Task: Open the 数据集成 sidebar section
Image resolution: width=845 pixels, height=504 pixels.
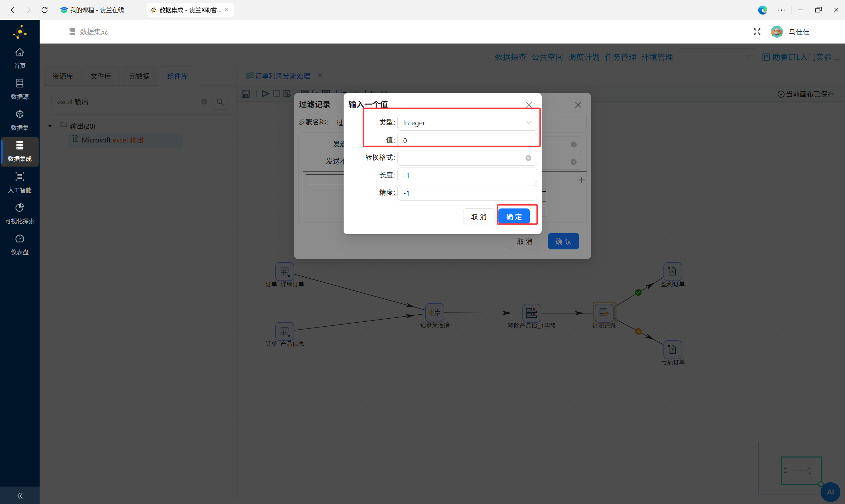Action: [x=20, y=151]
